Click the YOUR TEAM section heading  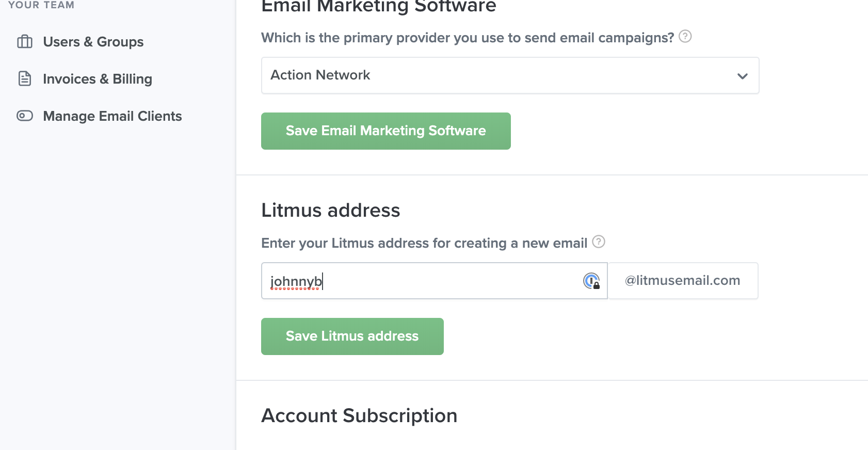[41, 5]
